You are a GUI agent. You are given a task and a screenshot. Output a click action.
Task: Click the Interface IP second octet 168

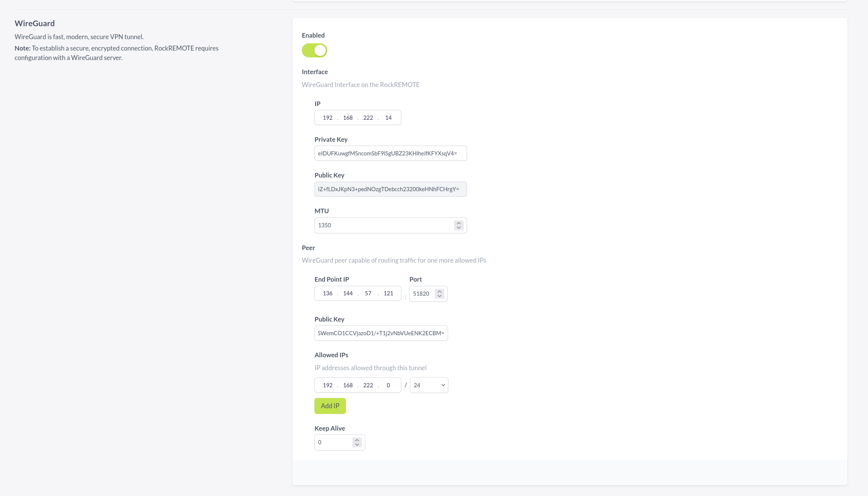(348, 118)
